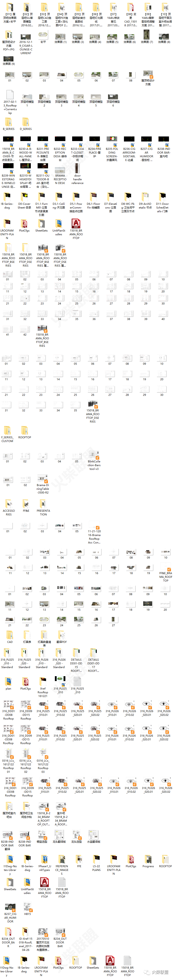Select the B230-A-B-WOOD-WALL-PANEL drawing

click(25, 149)
